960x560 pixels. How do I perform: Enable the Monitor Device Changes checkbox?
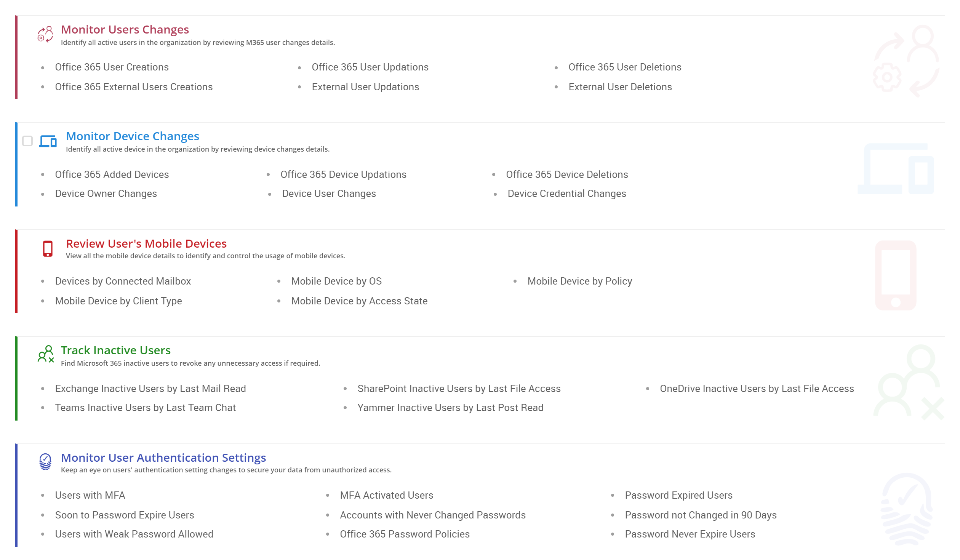point(27,141)
